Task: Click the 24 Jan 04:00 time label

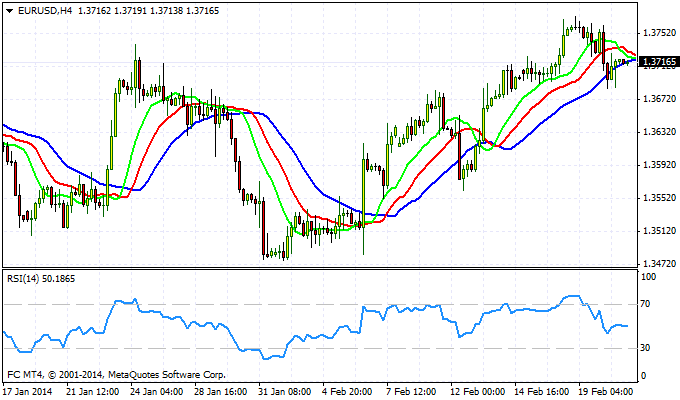Action: coord(157,392)
